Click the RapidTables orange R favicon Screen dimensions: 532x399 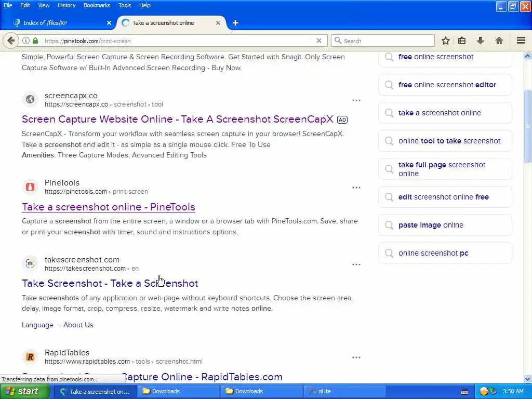coord(30,356)
